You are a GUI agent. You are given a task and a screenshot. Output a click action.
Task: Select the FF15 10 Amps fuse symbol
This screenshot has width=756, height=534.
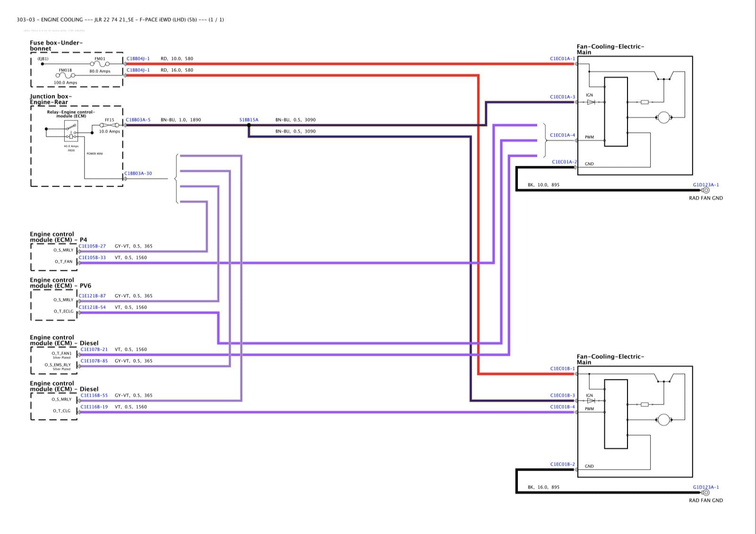[110, 125]
